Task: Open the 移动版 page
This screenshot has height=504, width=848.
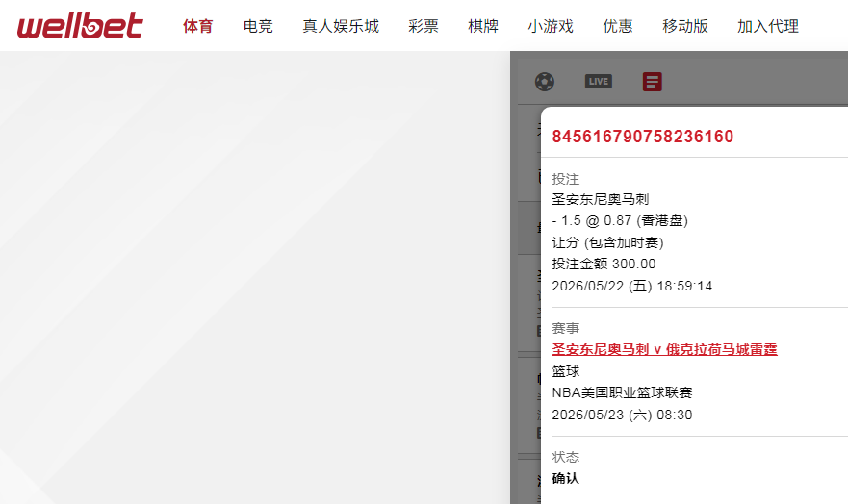Action: [685, 26]
